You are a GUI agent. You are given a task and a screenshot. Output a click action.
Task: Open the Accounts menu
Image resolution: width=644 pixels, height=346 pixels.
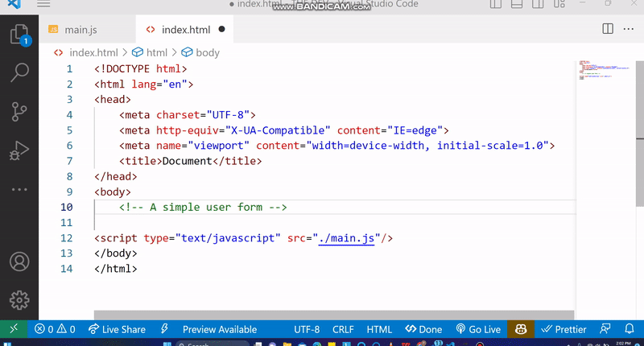tap(19, 262)
